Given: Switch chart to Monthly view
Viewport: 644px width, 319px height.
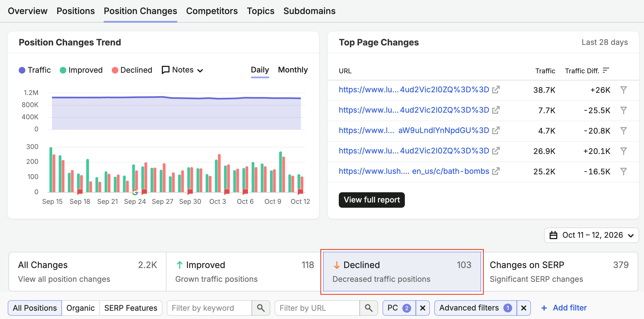Looking at the screenshot, I should [293, 70].
